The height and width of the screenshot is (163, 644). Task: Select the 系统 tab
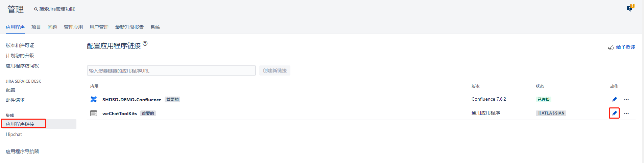click(155, 27)
